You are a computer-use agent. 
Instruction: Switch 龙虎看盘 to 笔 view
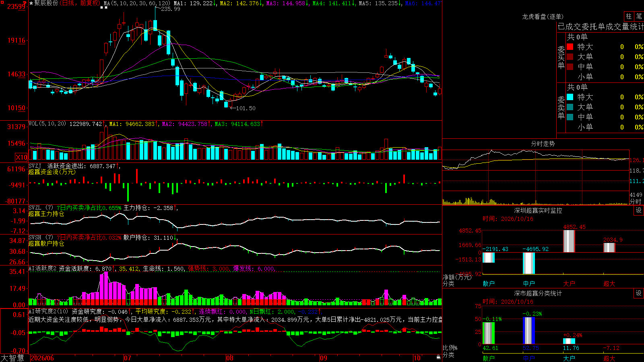coord(639,16)
